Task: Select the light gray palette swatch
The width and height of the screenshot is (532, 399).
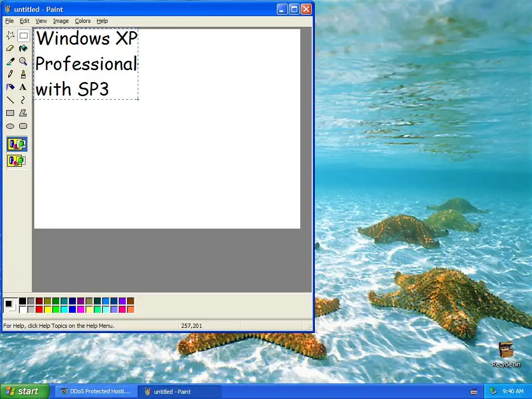Action: [x=31, y=309]
